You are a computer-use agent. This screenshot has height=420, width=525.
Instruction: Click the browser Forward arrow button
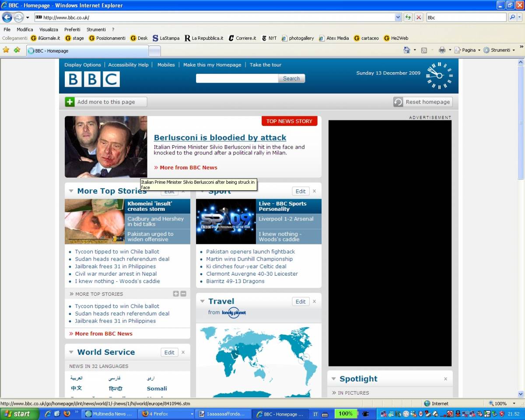pyautogui.click(x=18, y=17)
